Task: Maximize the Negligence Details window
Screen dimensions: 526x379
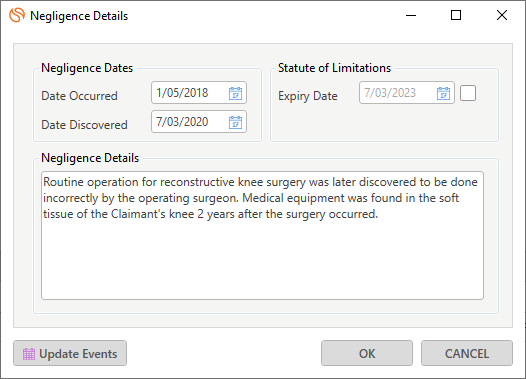Action: [456, 15]
